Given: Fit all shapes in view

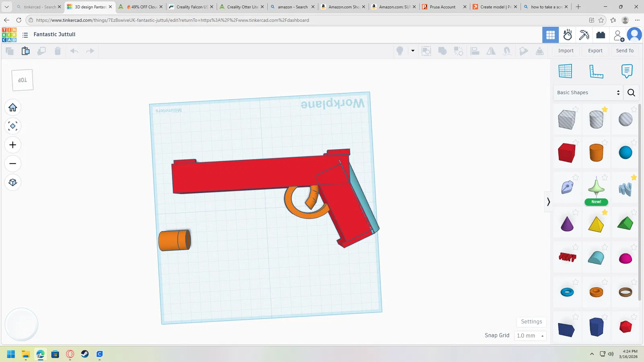Looking at the screenshot, I should tap(12, 126).
